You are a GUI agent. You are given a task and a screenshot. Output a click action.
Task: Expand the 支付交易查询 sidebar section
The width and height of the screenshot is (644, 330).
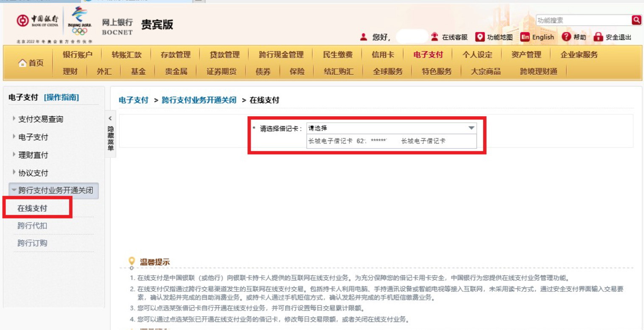click(40, 119)
